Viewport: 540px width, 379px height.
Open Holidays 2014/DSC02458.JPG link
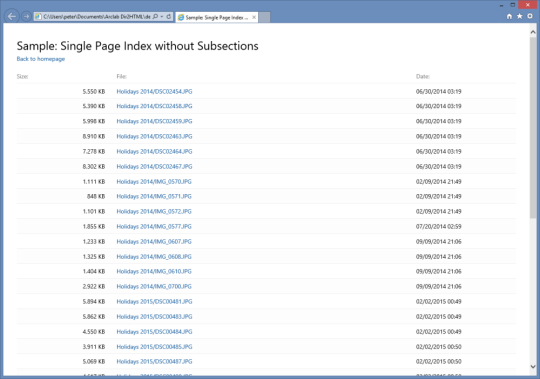click(154, 106)
